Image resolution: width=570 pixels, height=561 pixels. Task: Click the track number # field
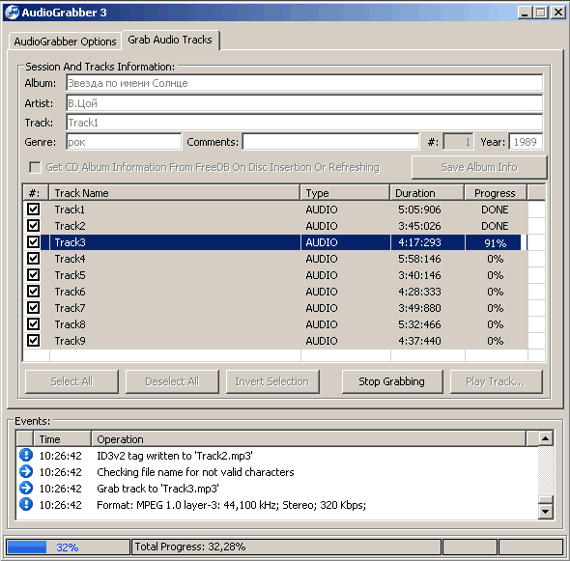coord(458,142)
